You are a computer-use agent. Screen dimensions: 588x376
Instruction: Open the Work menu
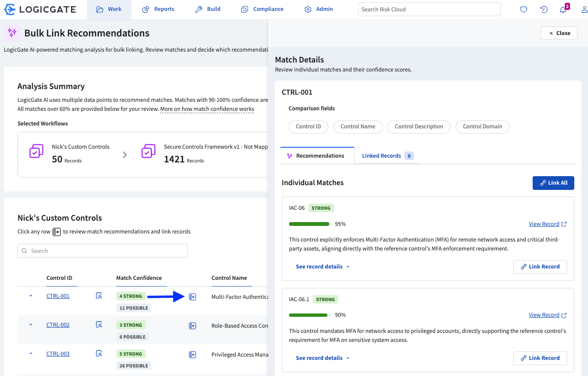coord(109,9)
